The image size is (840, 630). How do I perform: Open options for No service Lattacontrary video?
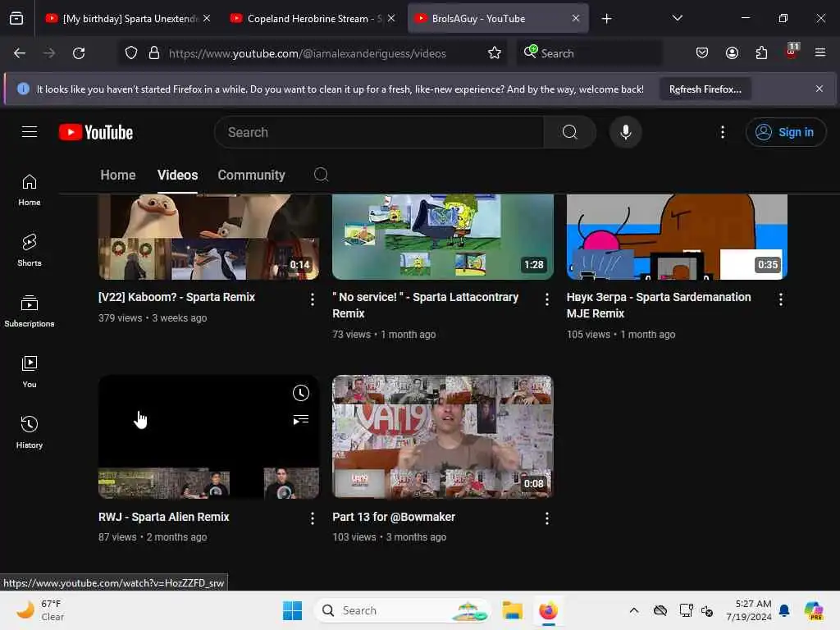[x=546, y=299]
